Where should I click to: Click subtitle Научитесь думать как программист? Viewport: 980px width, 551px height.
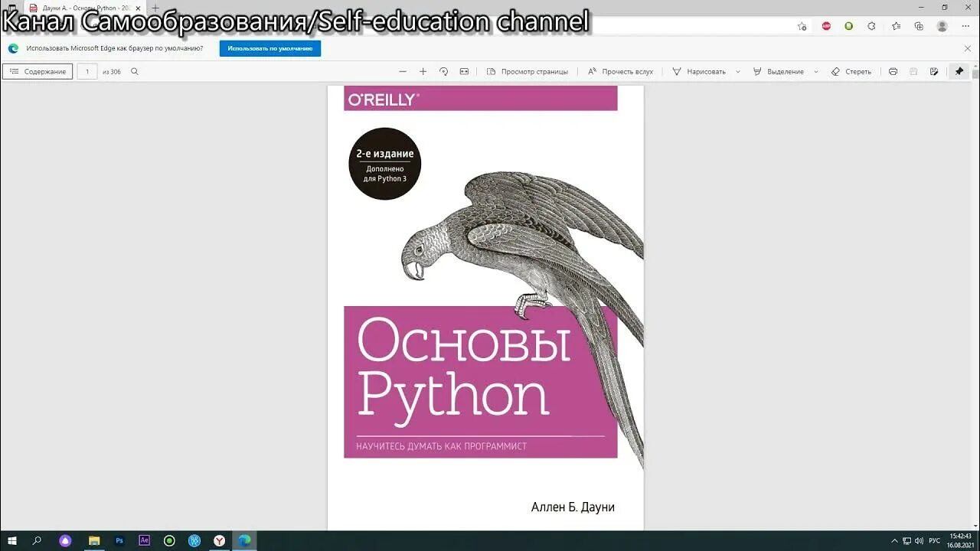tap(442, 446)
